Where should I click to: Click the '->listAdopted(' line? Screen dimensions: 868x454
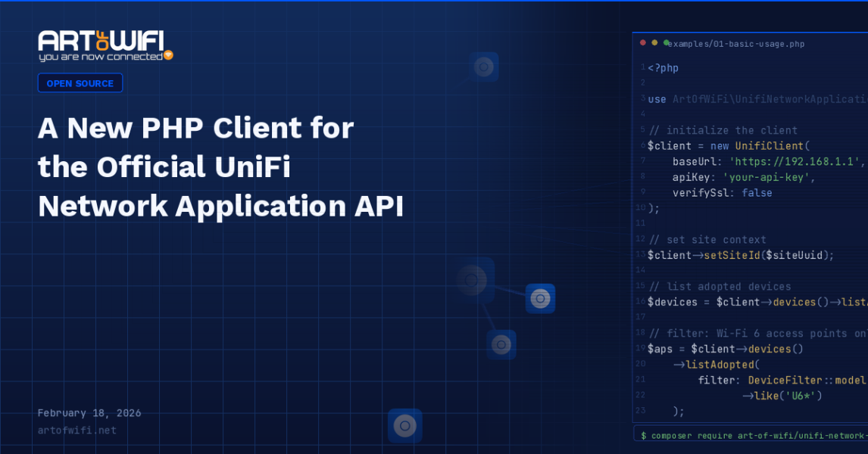(x=717, y=365)
